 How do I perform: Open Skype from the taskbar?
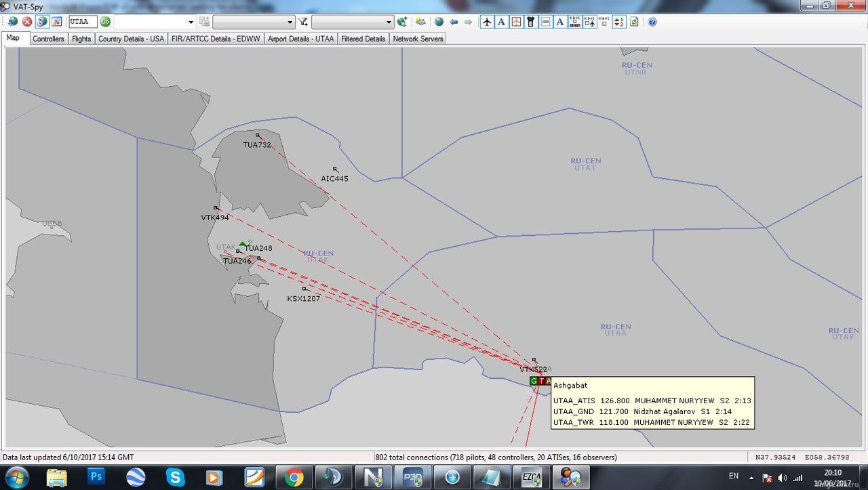tap(175, 478)
